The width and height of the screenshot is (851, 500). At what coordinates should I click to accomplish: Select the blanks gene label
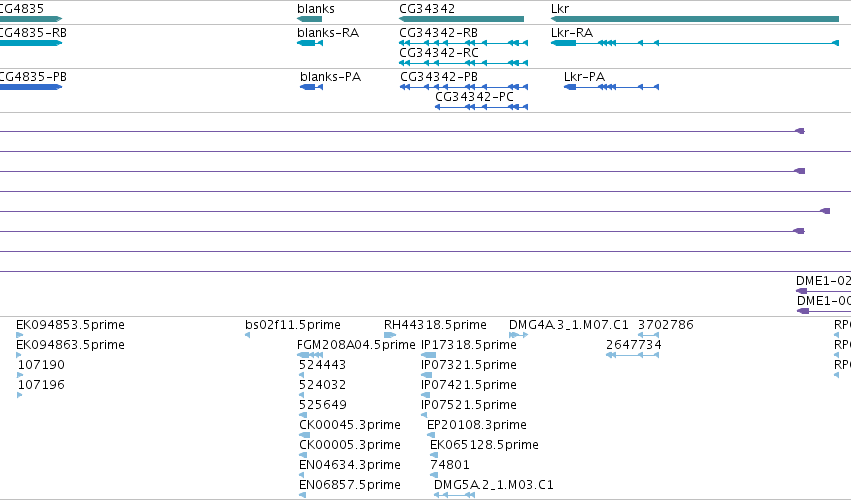[x=316, y=9]
